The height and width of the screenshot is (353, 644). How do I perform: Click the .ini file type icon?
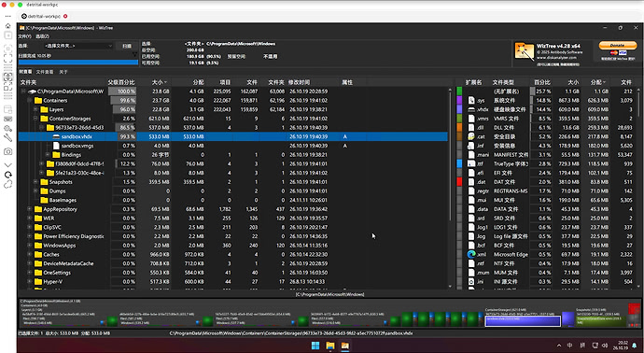(x=471, y=281)
